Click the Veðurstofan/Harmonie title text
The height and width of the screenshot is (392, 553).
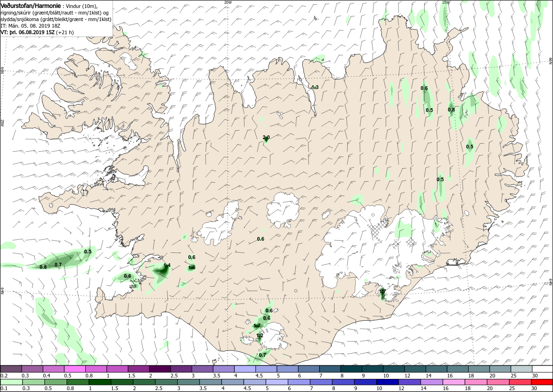point(30,6)
